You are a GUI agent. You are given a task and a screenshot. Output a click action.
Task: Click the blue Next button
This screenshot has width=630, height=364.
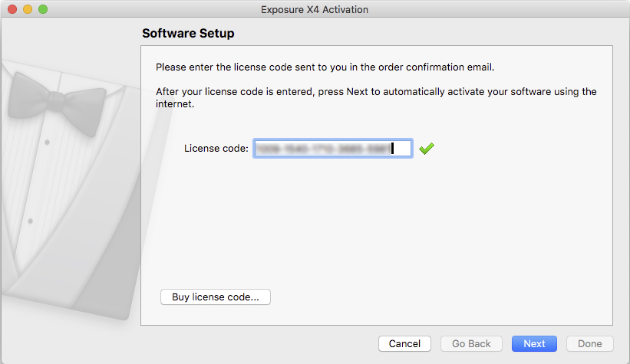click(534, 343)
